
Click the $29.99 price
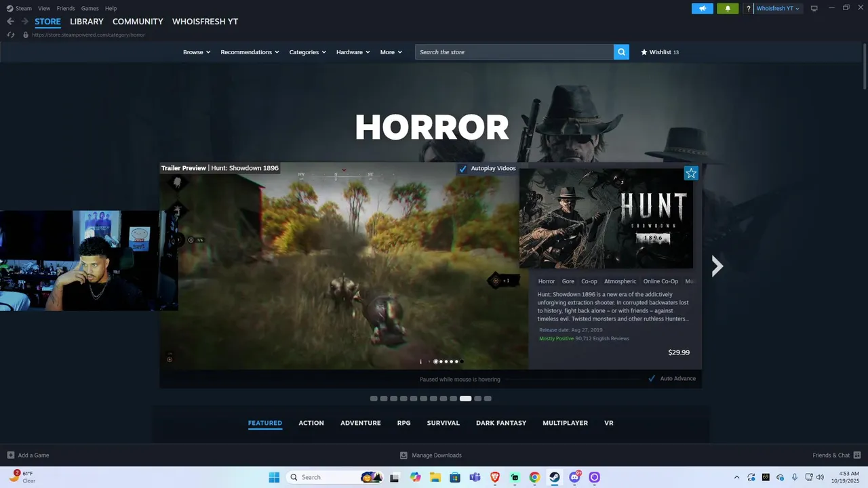coord(679,352)
